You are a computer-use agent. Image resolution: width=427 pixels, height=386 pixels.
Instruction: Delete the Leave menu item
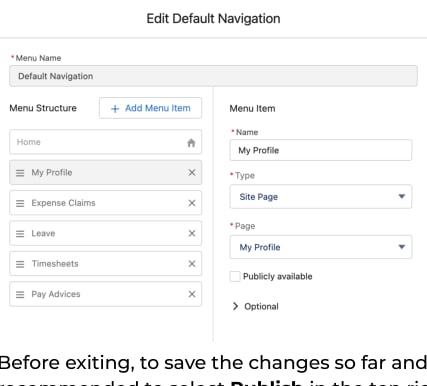(192, 233)
